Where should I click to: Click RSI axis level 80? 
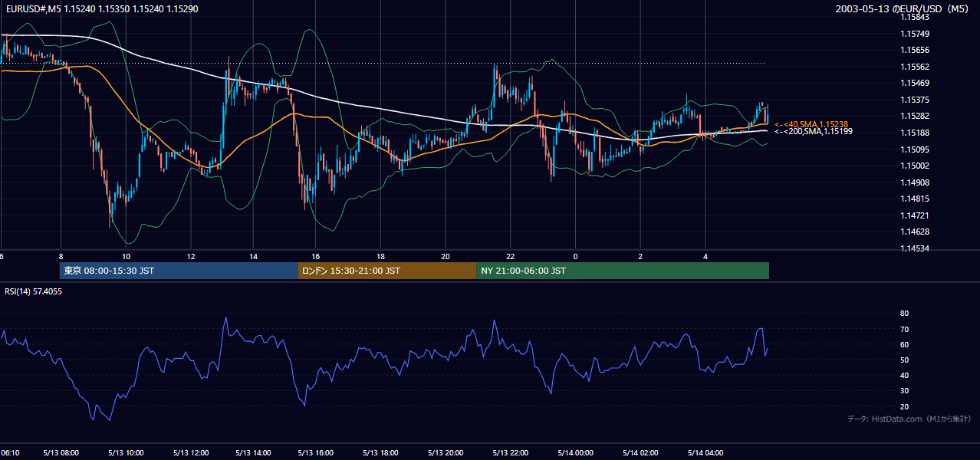pyautogui.click(x=904, y=314)
